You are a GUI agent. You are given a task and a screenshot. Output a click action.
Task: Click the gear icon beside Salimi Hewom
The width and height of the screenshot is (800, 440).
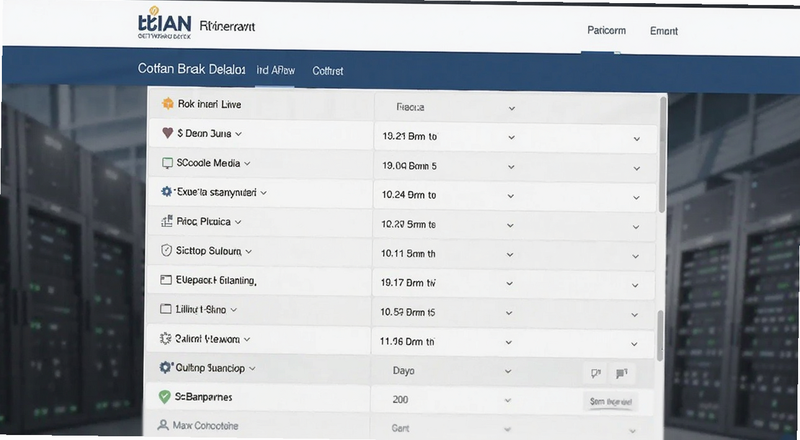165,338
